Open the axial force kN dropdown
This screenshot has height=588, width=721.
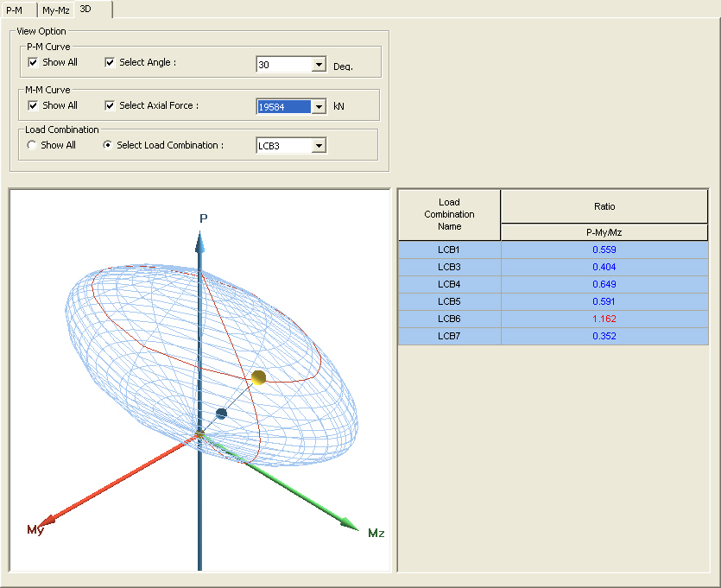point(319,107)
